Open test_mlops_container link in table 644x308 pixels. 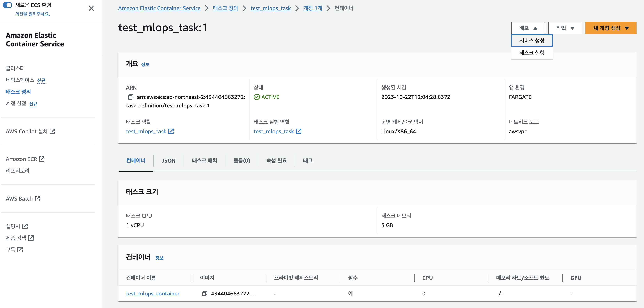152,294
